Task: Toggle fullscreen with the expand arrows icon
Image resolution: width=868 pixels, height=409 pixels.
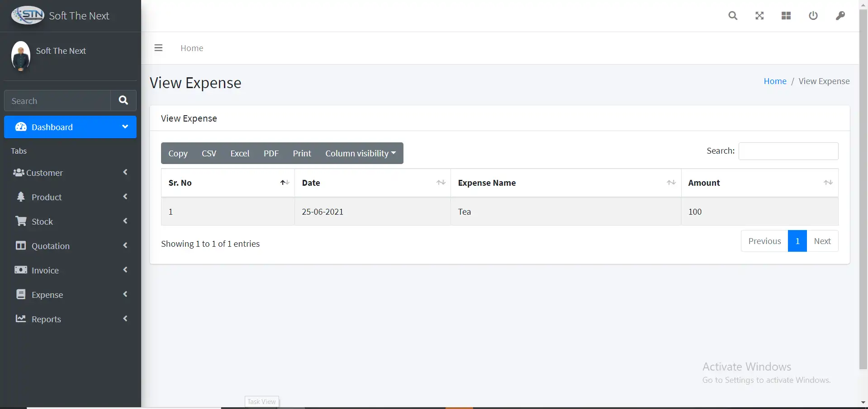Action: click(x=759, y=16)
